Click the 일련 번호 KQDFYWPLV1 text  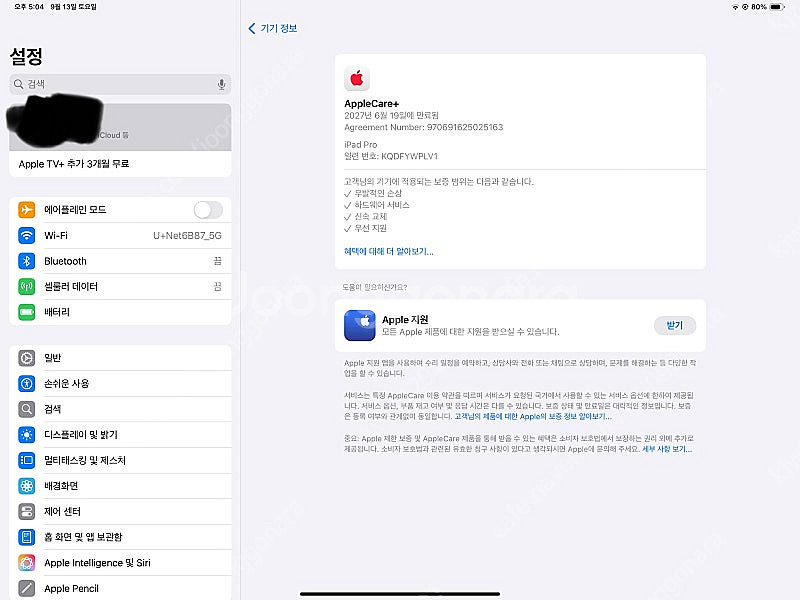[x=391, y=156]
